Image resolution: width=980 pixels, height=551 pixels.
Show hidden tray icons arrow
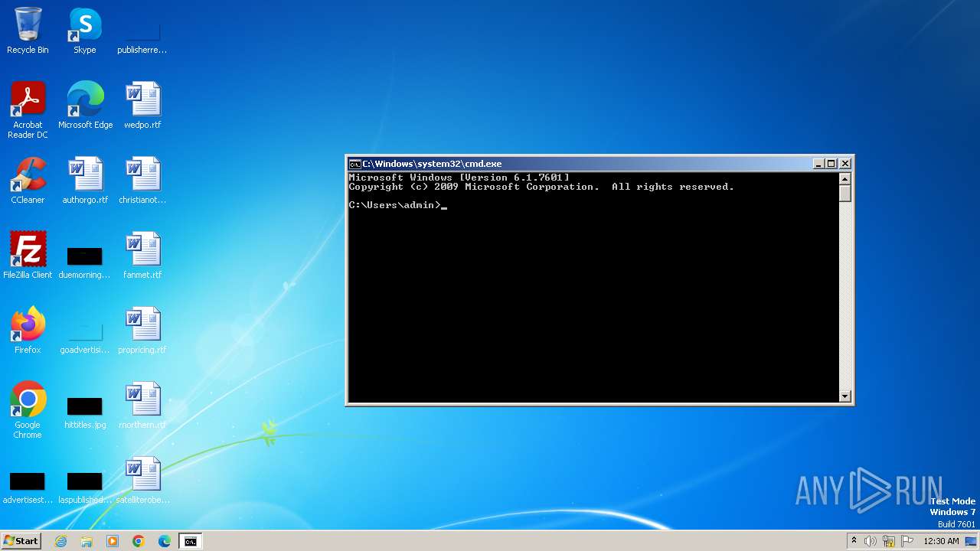[854, 541]
